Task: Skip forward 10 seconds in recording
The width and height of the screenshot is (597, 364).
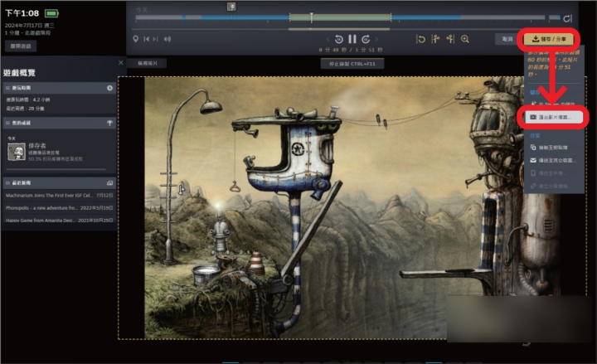Action: click(366, 39)
